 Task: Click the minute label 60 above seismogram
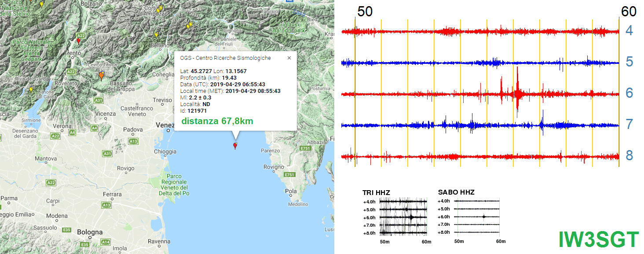coord(629,11)
